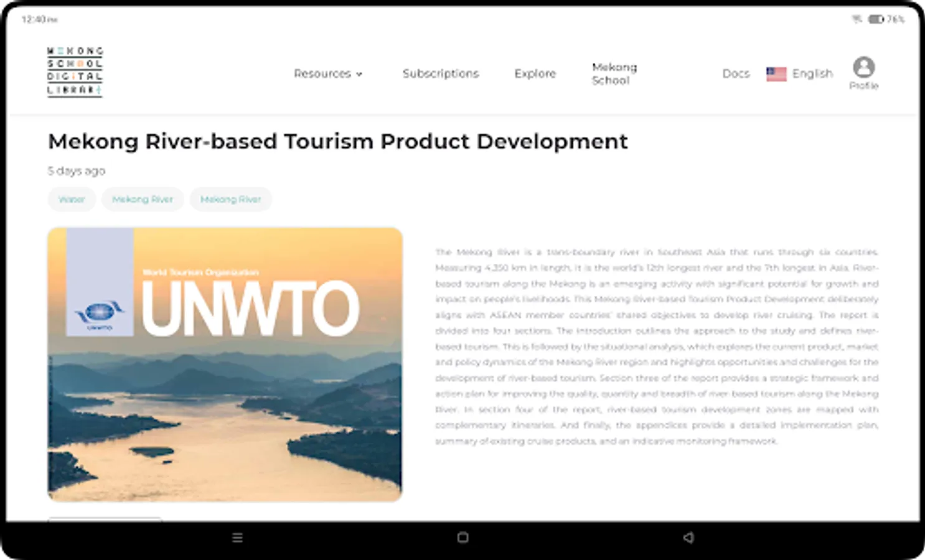Tap the Android recent apps icon
The width and height of the screenshot is (925, 560).
pyautogui.click(x=237, y=538)
